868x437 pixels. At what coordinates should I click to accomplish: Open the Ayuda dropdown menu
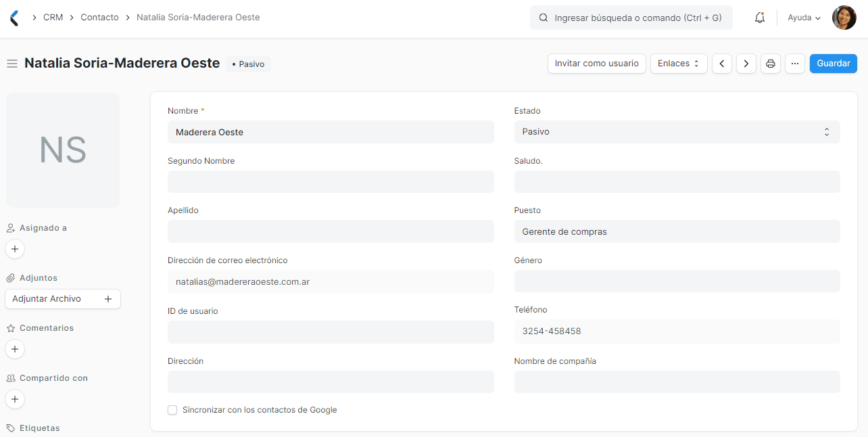(x=804, y=18)
